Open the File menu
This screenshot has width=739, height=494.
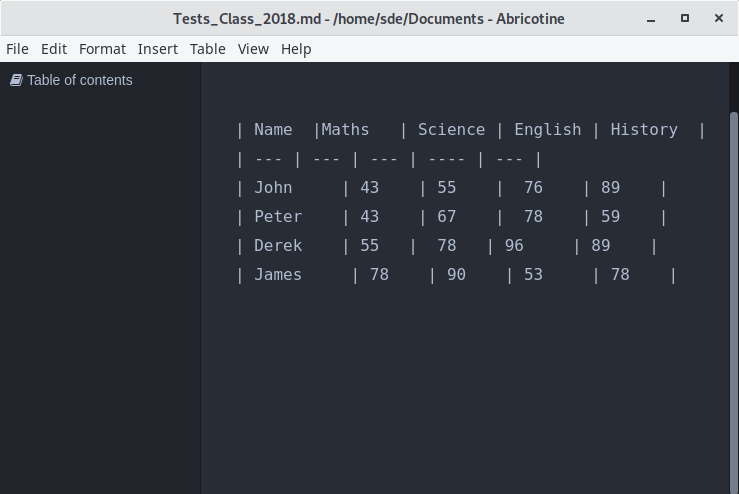pos(17,49)
